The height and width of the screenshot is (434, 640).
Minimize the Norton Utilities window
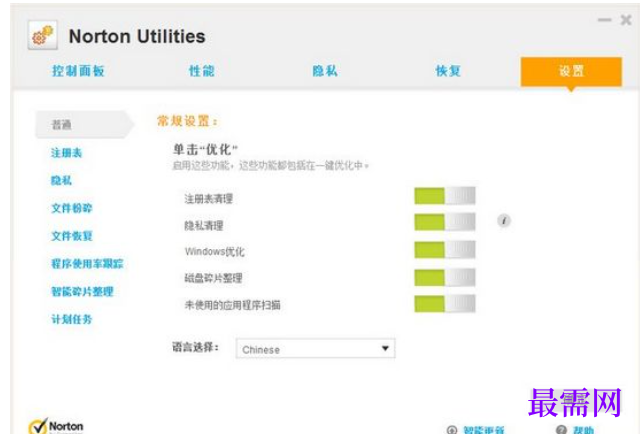604,20
